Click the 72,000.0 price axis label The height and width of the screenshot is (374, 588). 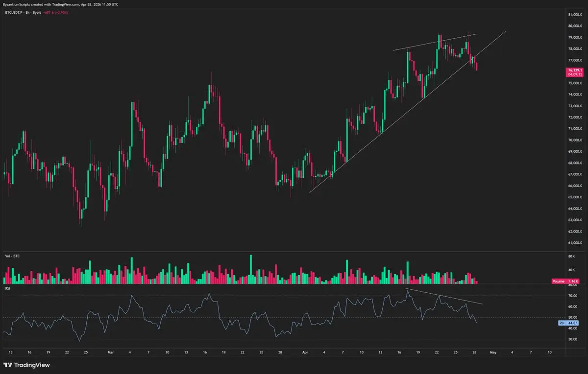pos(574,117)
